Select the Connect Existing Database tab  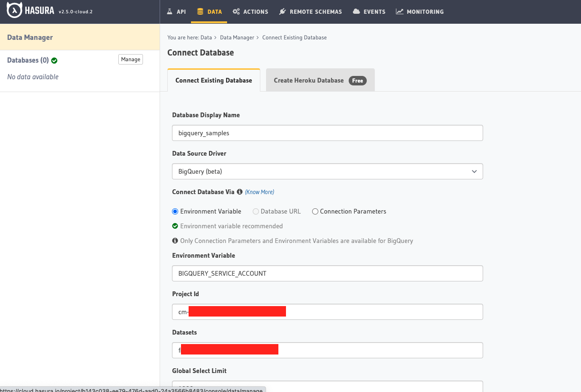[x=213, y=80]
